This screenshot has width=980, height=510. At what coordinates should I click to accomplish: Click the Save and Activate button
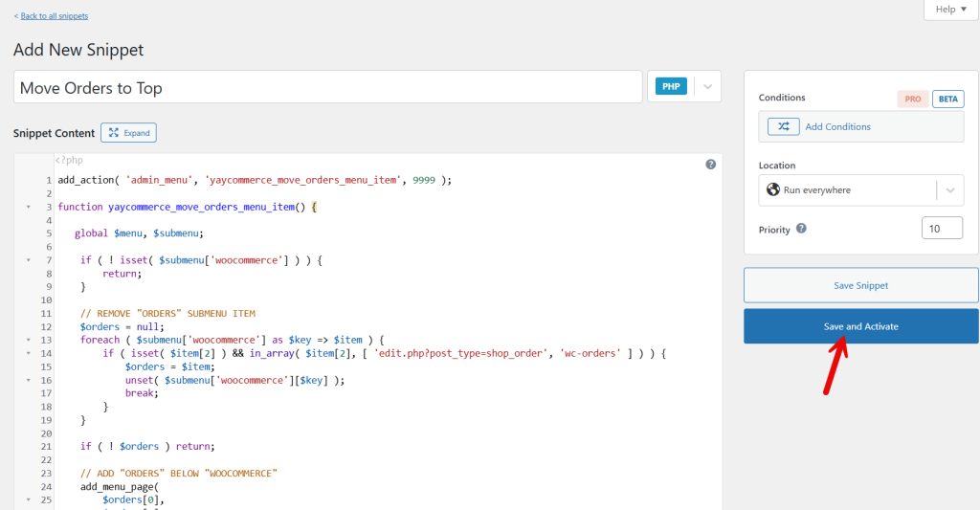click(x=860, y=326)
